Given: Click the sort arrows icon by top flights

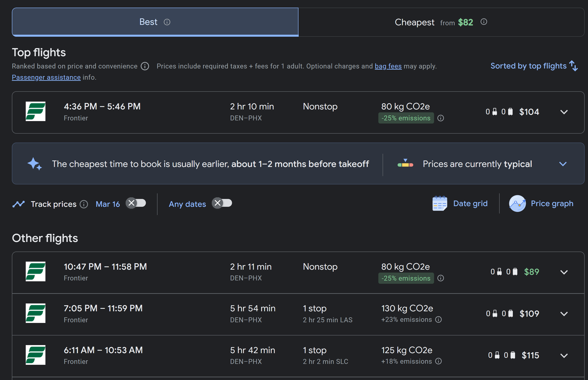Looking at the screenshot, I should [x=573, y=66].
